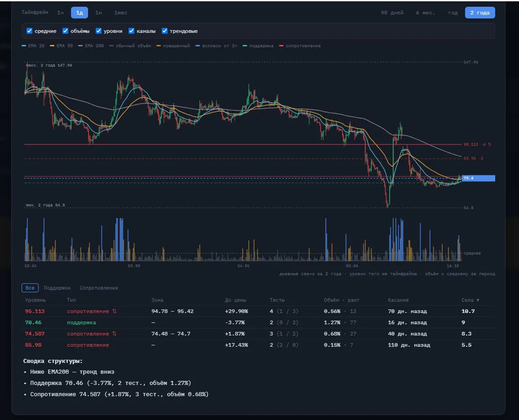Toggle the каналы checkbox
Viewport: 519px width, 420px height.
(x=131, y=31)
